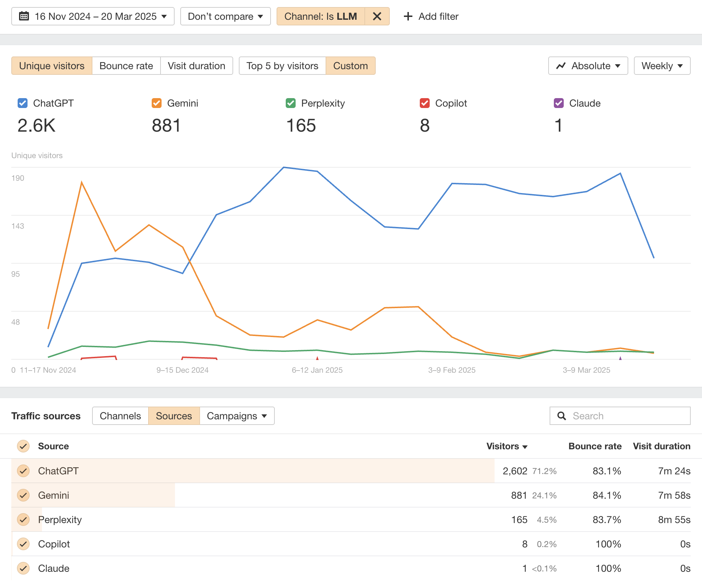Click the plus icon next to Add filter
702x588 pixels.
tap(408, 16)
